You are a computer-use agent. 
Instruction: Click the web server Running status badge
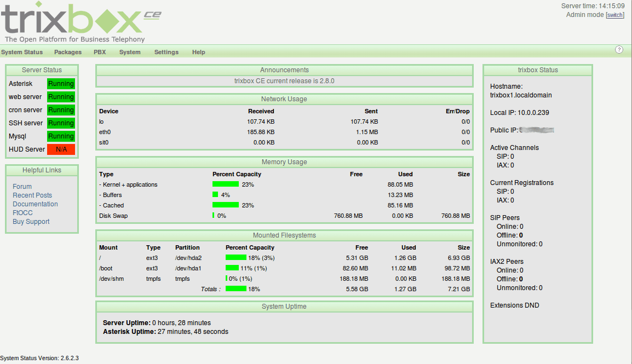[61, 97]
